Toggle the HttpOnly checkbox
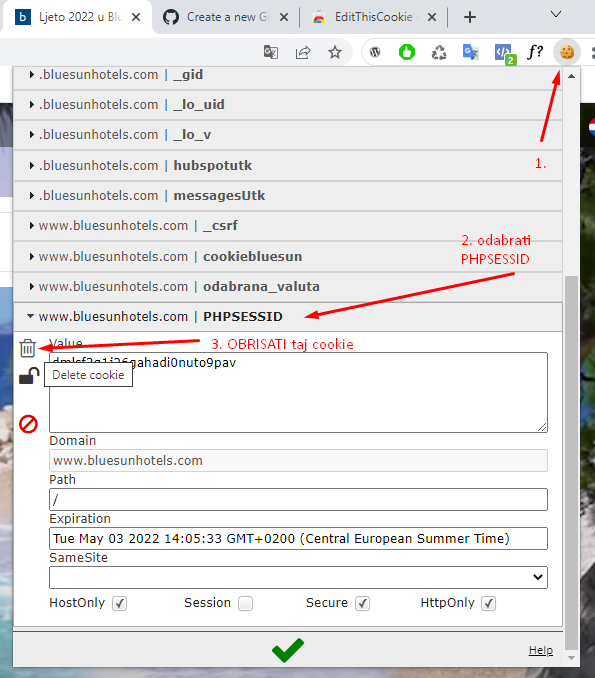The height and width of the screenshot is (678, 595). pyautogui.click(x=489, y=603)
